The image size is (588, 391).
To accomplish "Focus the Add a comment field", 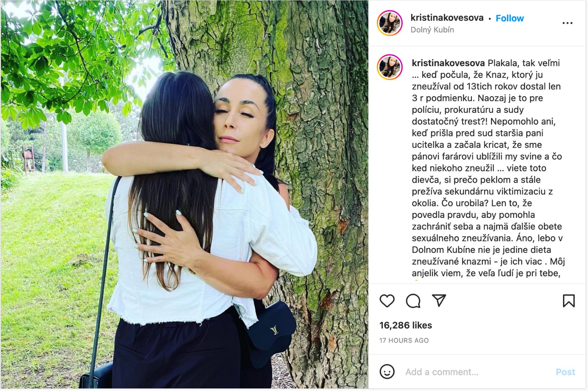I will 478,372.
